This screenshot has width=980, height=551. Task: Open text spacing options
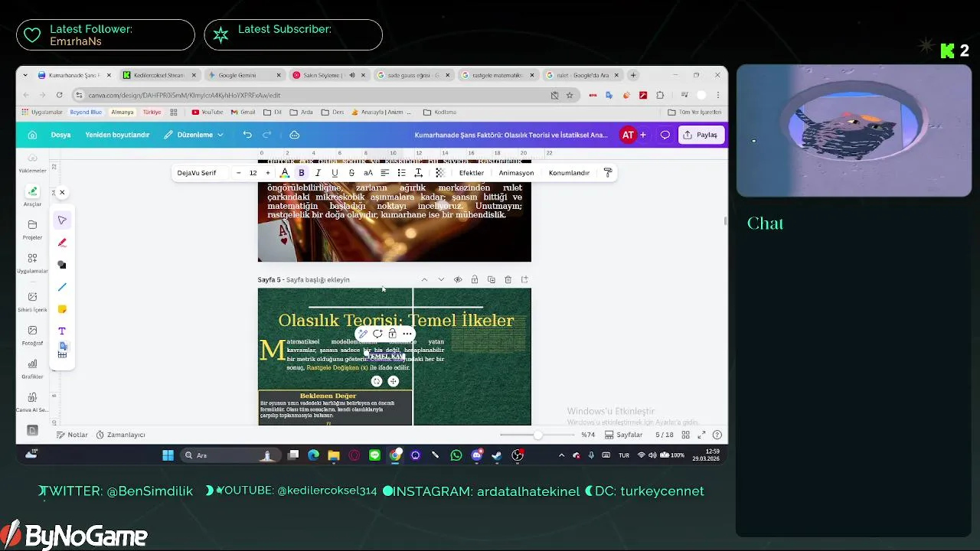418,173
